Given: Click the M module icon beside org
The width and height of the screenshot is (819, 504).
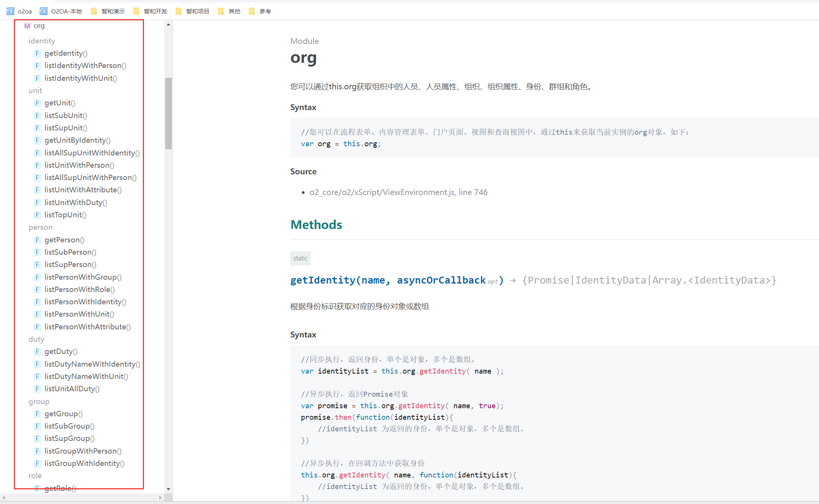Looking at the screenshot, I should 27,26.
